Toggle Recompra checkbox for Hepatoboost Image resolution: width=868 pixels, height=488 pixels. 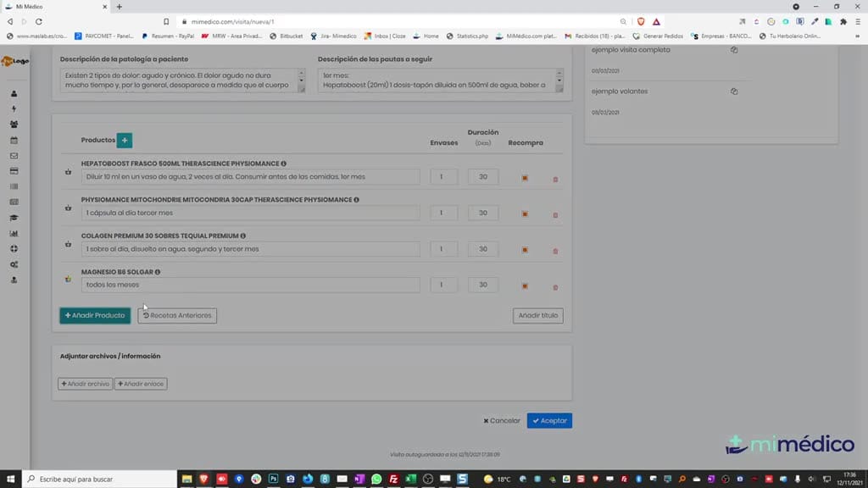[525, 178]
